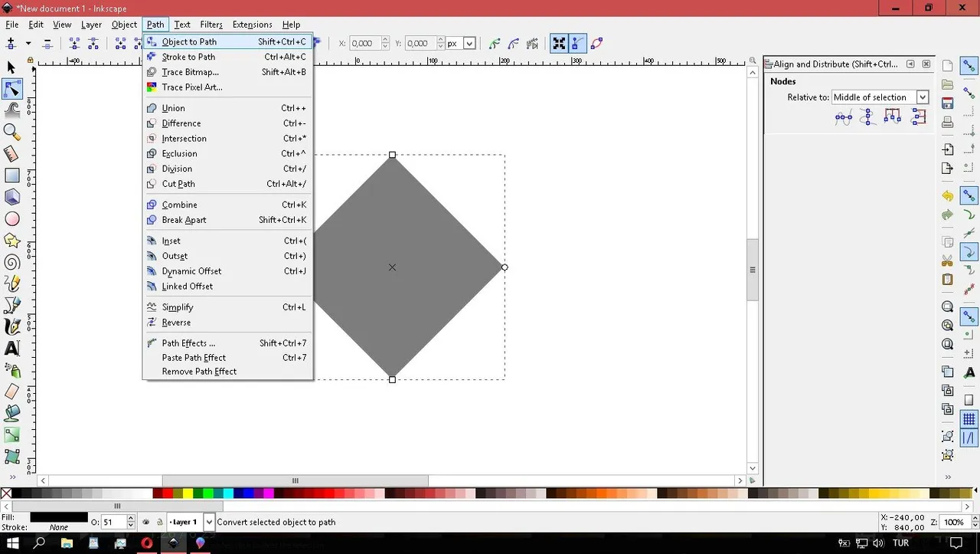Select the Calligraphy tool

coord(11,326)
